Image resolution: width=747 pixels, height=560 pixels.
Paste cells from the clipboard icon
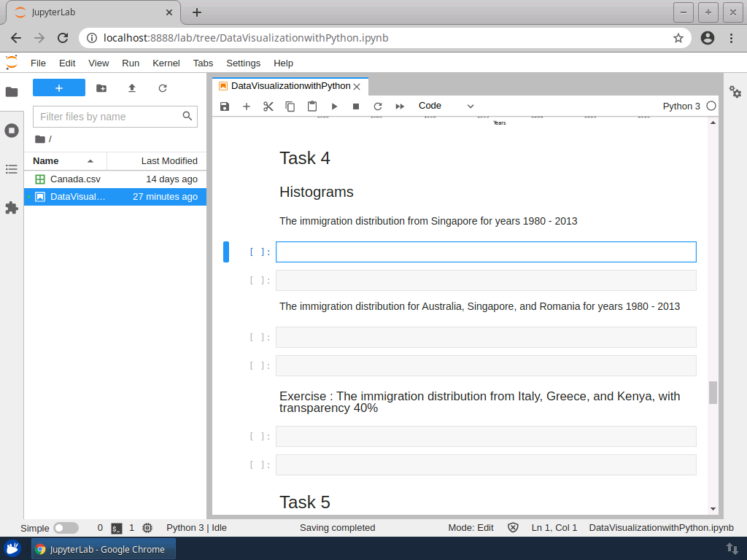pos(312,106)
